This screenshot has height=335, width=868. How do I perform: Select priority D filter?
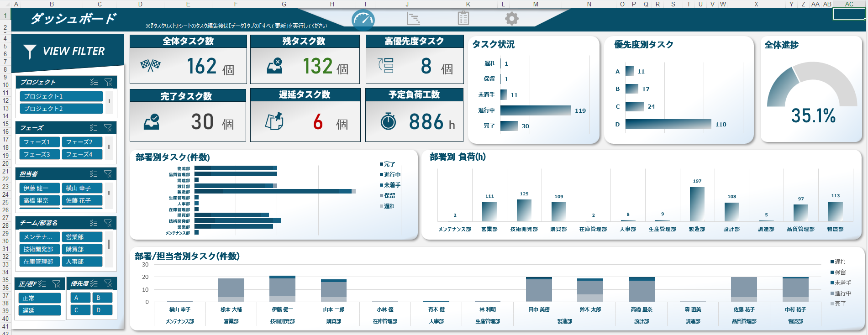[x=102, y=310]
